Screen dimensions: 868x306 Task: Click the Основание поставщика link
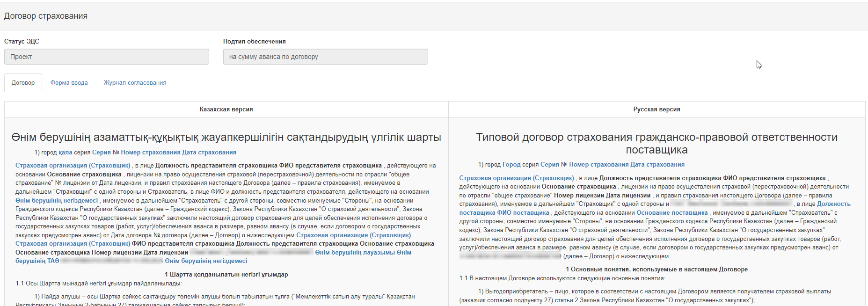[672, 213]
